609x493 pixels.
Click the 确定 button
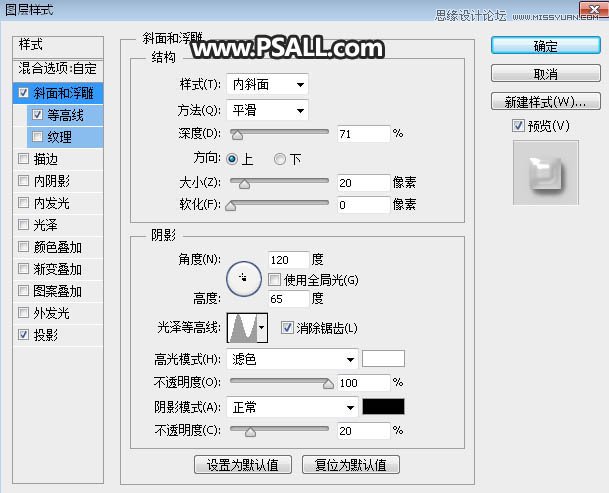[x=546, y=46]
